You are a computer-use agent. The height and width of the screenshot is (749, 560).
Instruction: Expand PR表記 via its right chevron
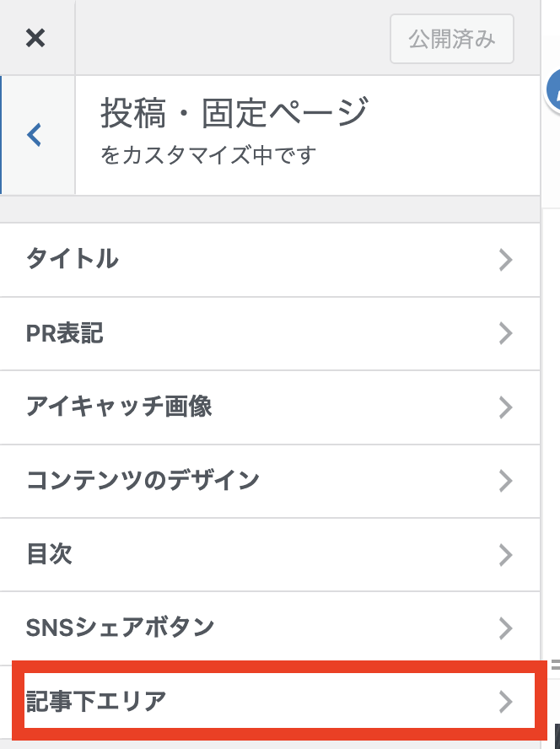506,334
